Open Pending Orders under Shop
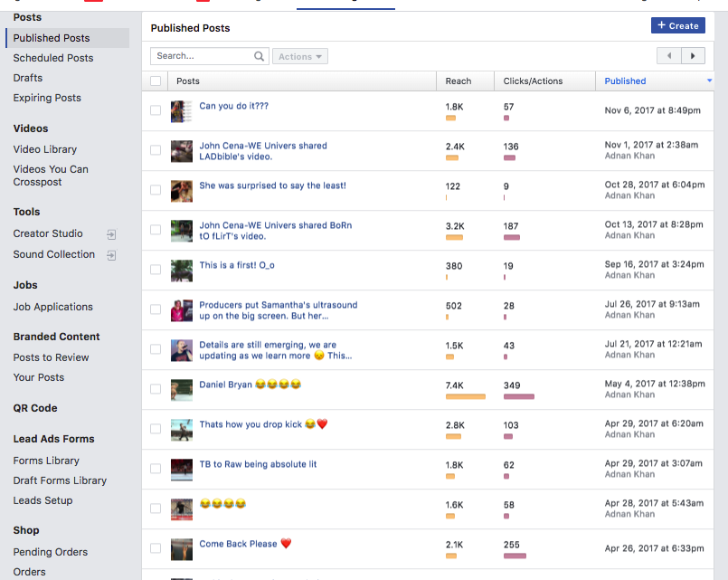 [50, 552]
